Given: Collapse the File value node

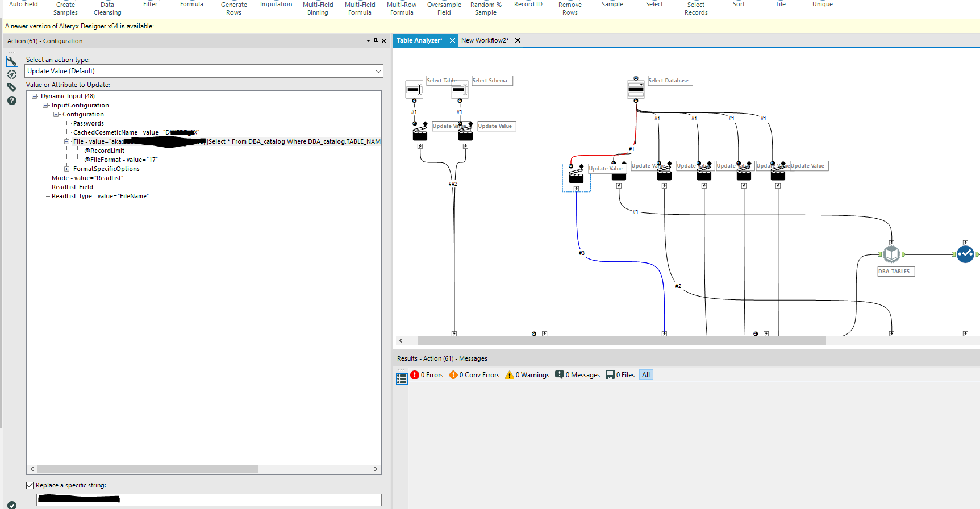Looking at the screenshot, I should 67,141.
